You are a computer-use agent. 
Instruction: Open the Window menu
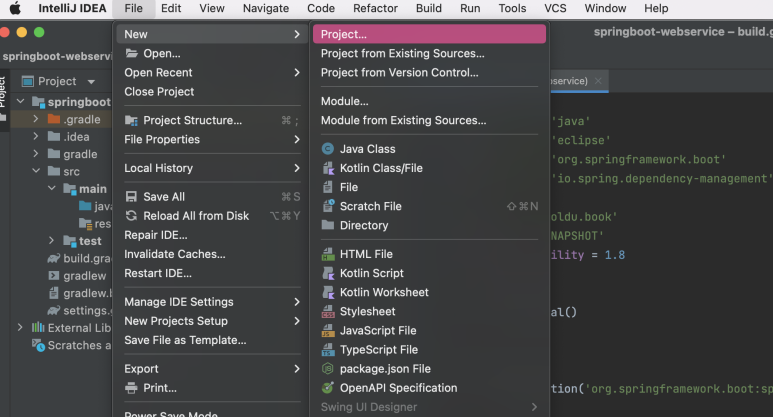[x=605, y=8]
